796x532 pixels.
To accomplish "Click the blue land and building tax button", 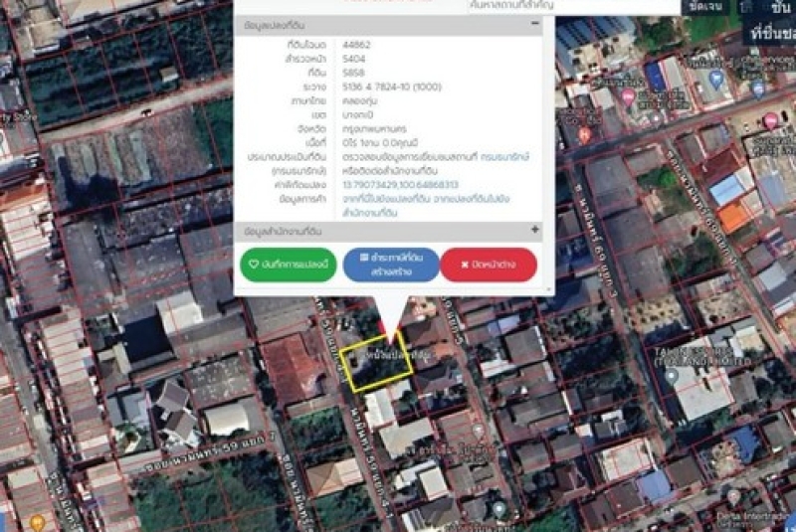I will click(391, 265).
